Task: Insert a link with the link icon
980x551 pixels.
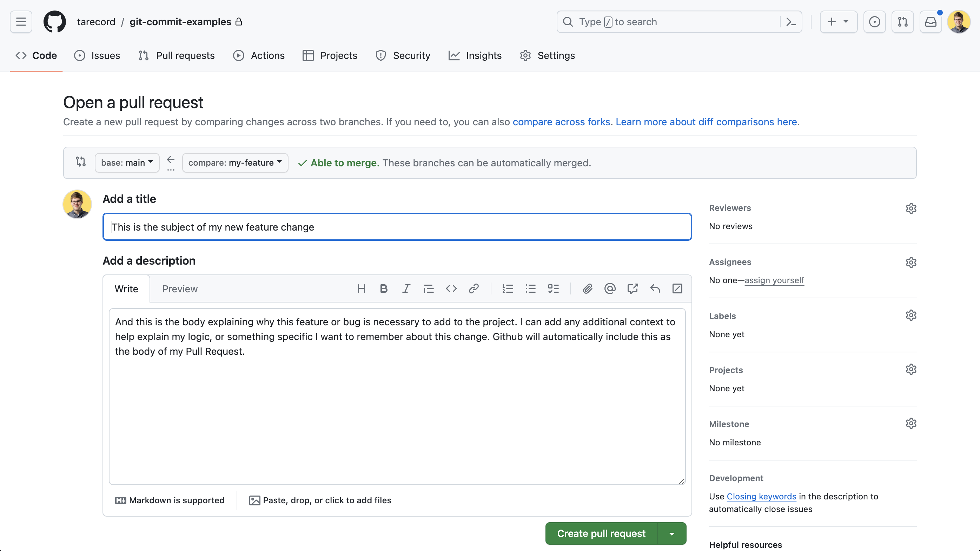Action: (474, 288)
